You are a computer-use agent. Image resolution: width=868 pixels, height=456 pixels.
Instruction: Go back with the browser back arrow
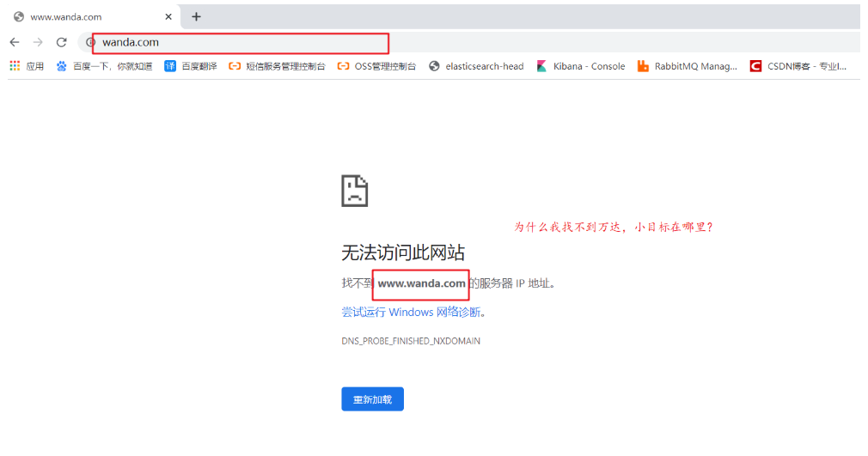click(15, 42)
